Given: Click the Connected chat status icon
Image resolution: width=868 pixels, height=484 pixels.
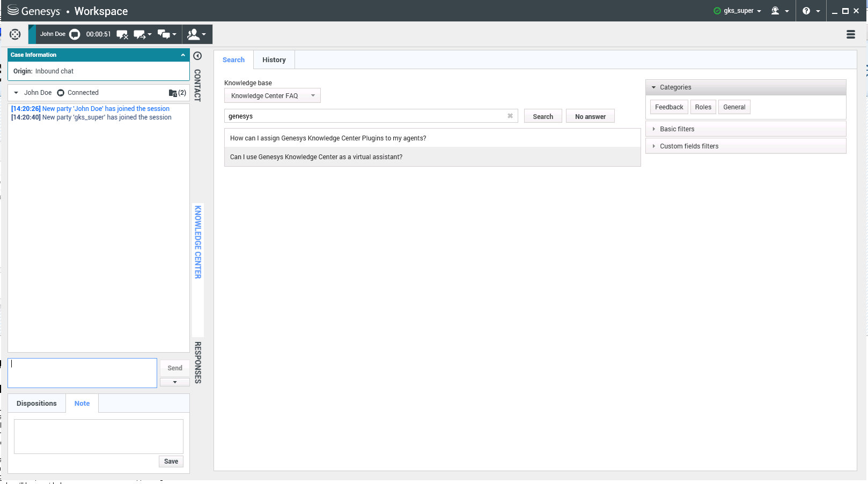Looking at the screenshot, I should click(61, 93).
